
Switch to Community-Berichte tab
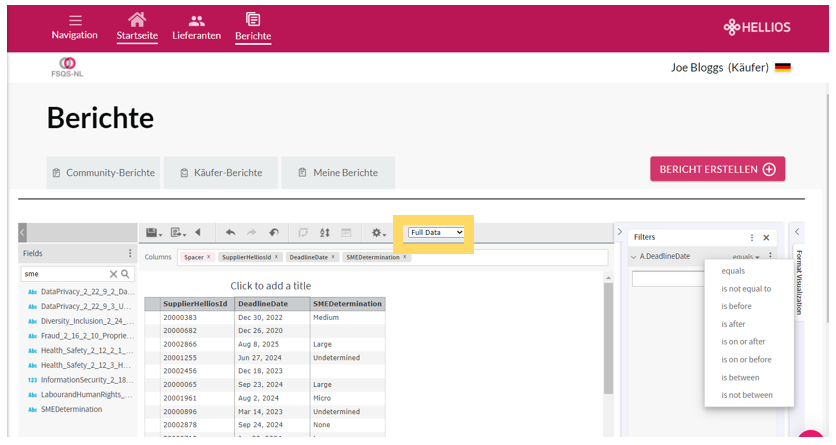(103, 173)
